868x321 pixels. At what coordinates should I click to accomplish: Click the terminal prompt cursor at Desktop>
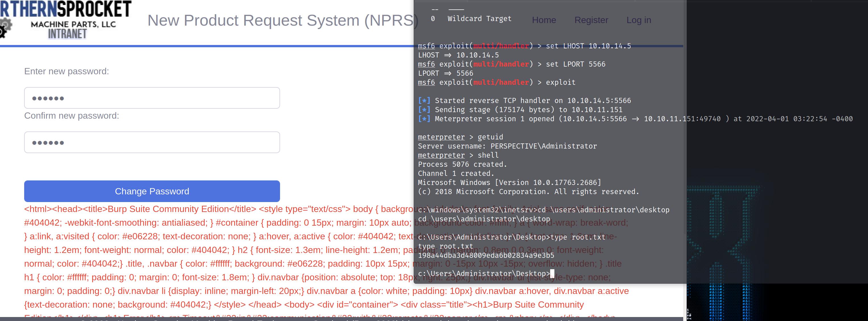[552, 273]
